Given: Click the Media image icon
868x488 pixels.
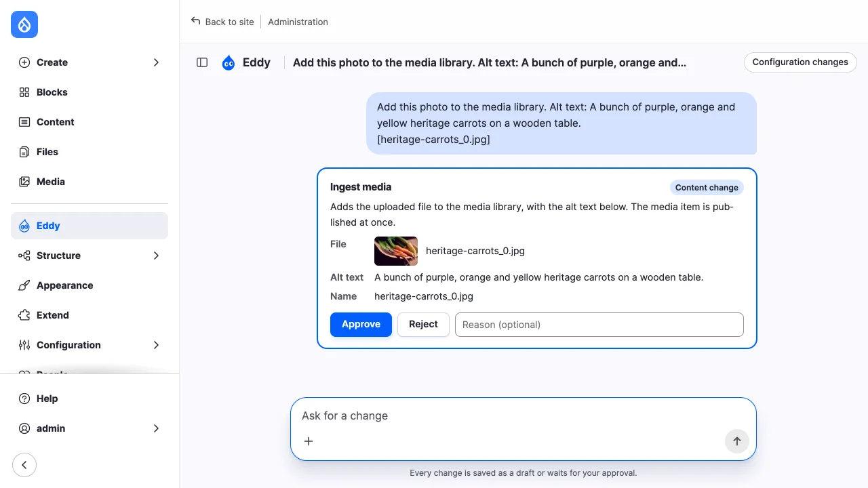Looking at the screenshot, I should point(24,182).
